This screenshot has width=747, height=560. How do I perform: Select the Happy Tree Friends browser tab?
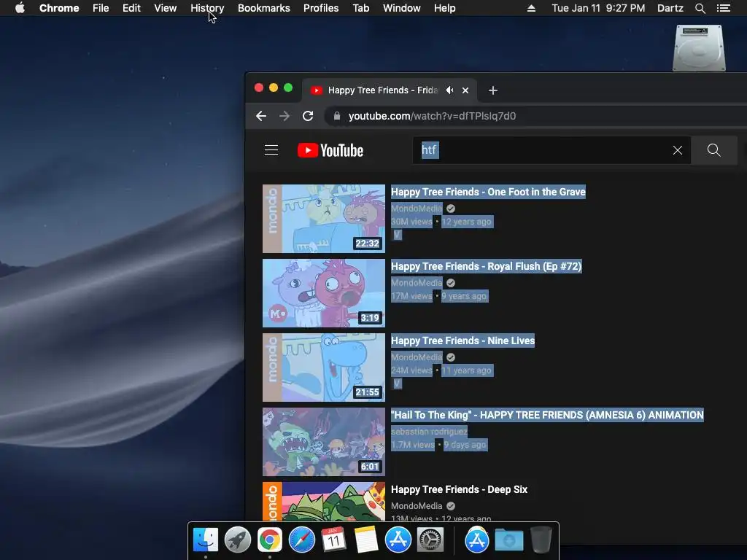coord(382,90)
